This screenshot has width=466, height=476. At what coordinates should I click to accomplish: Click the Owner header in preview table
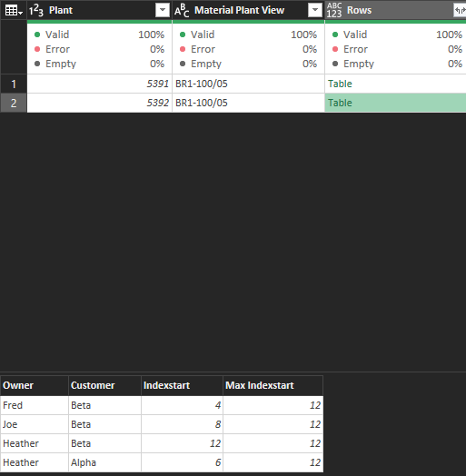35,385
